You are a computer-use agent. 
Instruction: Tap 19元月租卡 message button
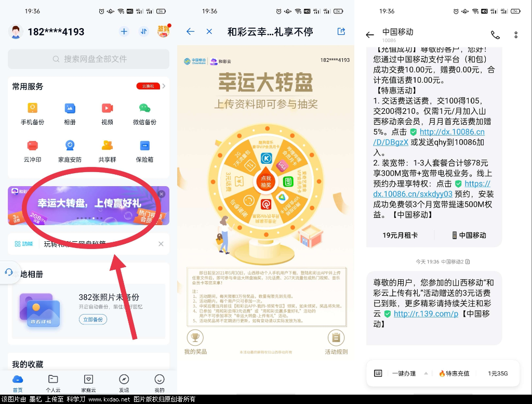tap(400, 235)
